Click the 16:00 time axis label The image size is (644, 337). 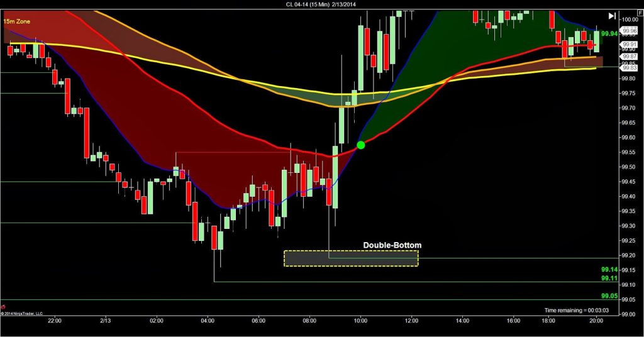pyautogui.click(x=513, y=321)
